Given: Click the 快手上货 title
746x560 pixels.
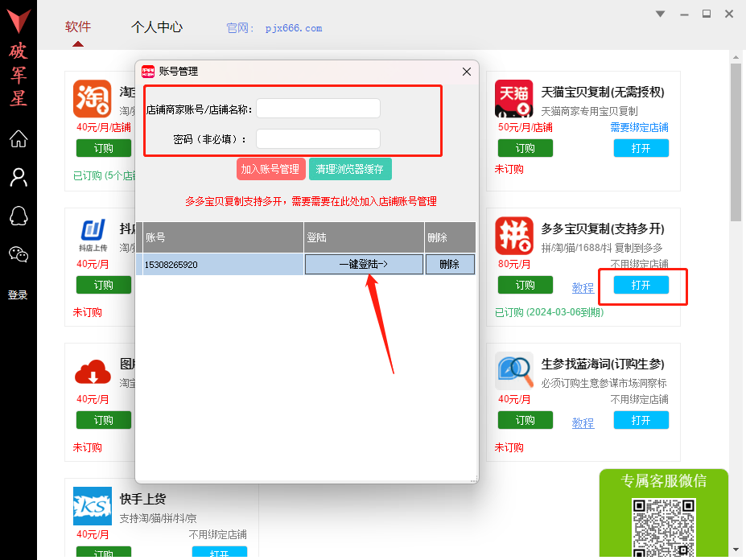Looking at the screenshot, I should pyautogui.click(x=142, y=499).
